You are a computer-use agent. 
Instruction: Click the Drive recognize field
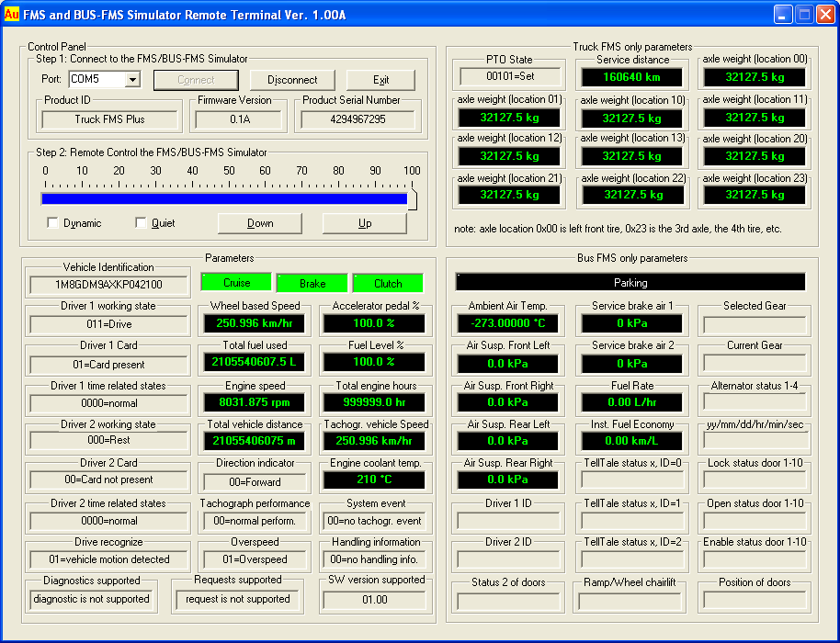108,559
